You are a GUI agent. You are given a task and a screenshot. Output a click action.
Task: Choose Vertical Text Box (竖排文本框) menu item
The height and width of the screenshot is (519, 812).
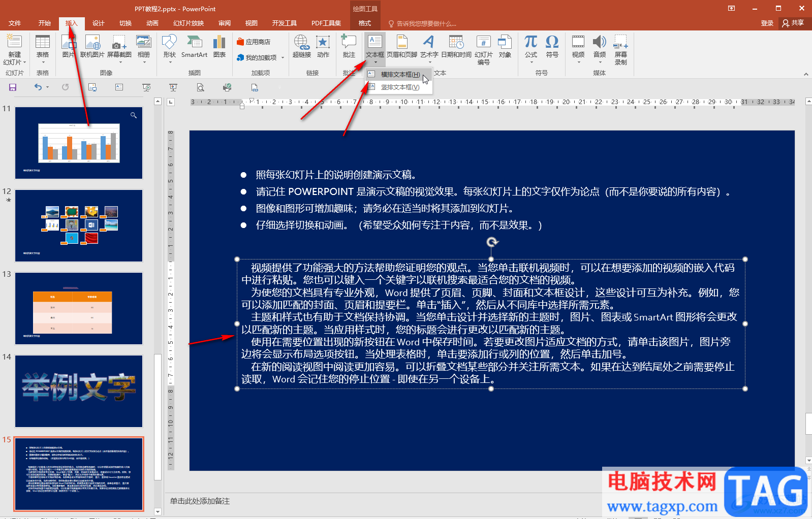click(398, 87)
